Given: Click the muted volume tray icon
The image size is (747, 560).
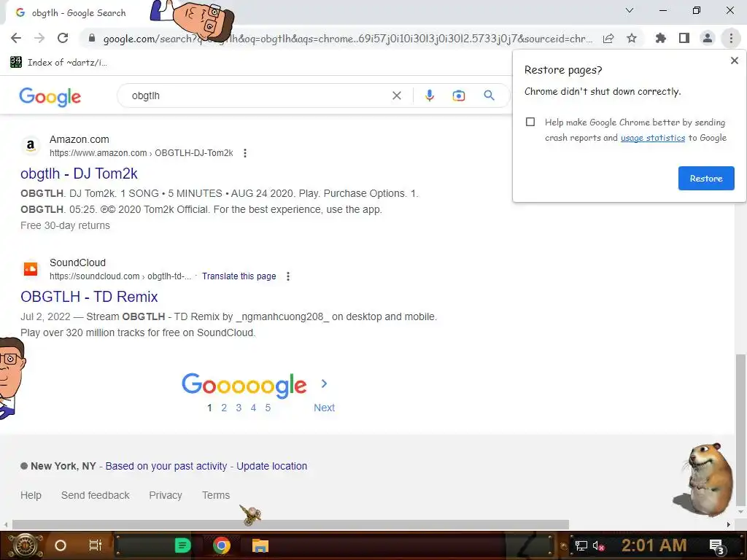Looking at the screenshot, I should coord(598,546).
